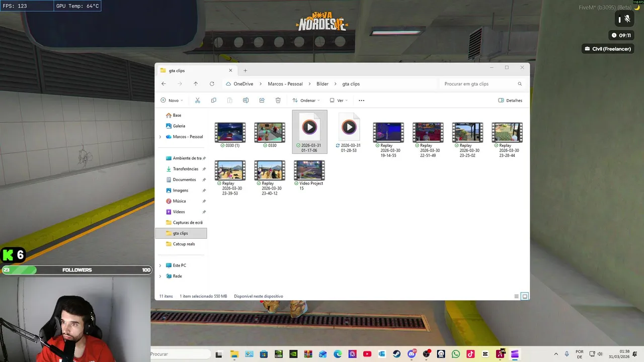Open Steam from the taskbar
The height and width of the screenshot is (362, 644).
[x=396, y=354]
